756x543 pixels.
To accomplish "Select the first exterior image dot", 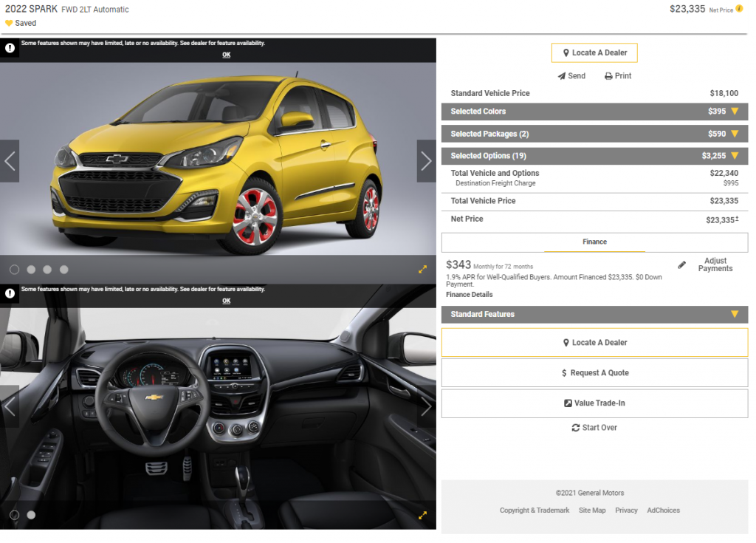I will point(15,270).
